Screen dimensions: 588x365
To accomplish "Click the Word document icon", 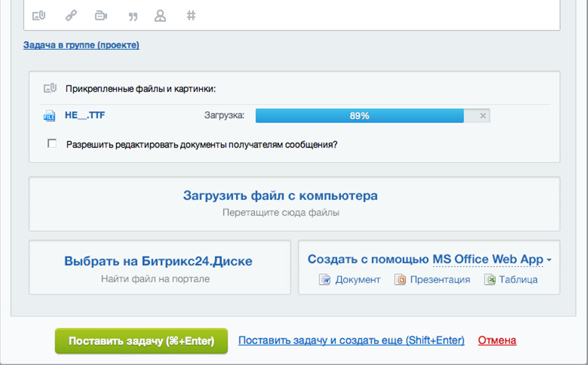I will coord(325,279).
